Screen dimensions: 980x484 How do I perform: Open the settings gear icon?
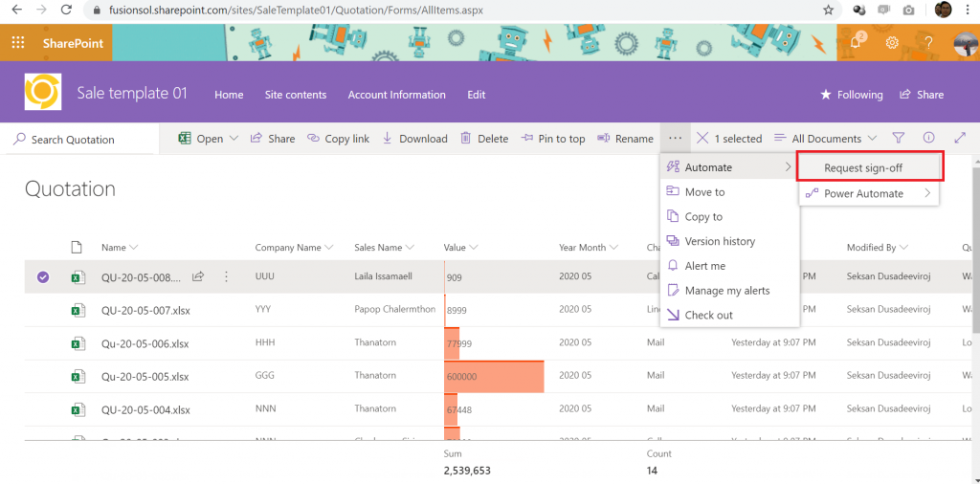(x=893, y=42)
